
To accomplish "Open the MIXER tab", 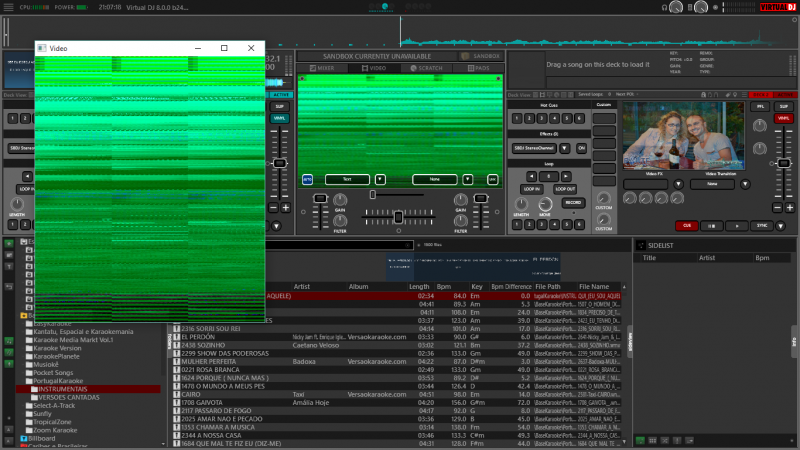I will coord(322,68).
